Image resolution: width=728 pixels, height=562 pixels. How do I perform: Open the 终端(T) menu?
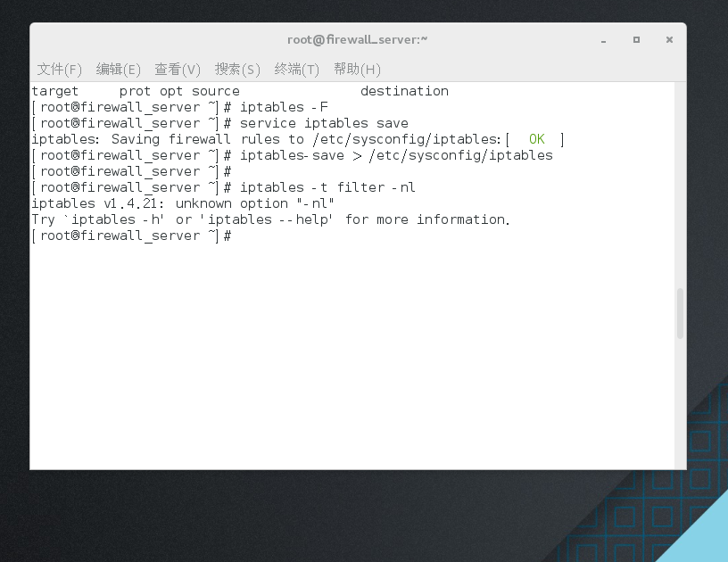[297, 69]
